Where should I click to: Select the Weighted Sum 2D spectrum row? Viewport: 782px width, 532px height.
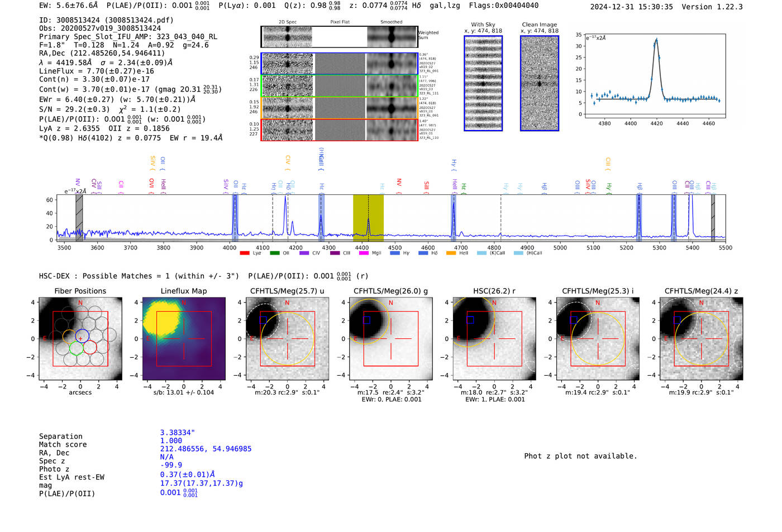[340, 37]
